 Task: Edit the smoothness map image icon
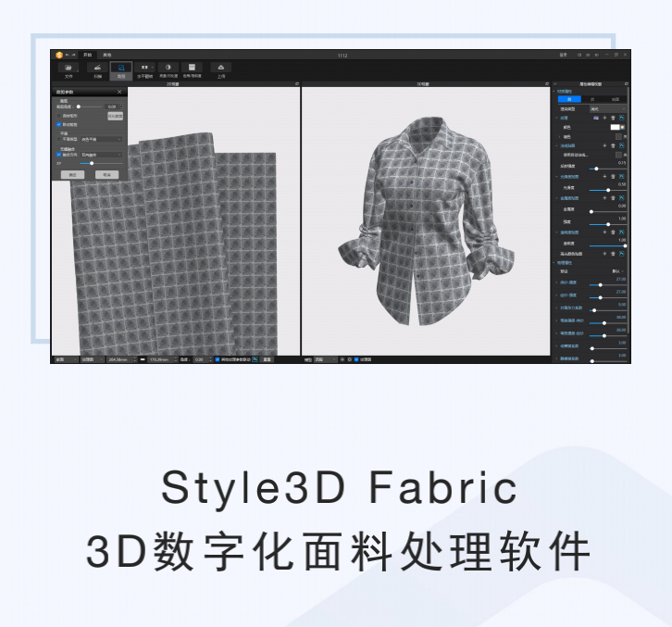(x=621, y=177)
